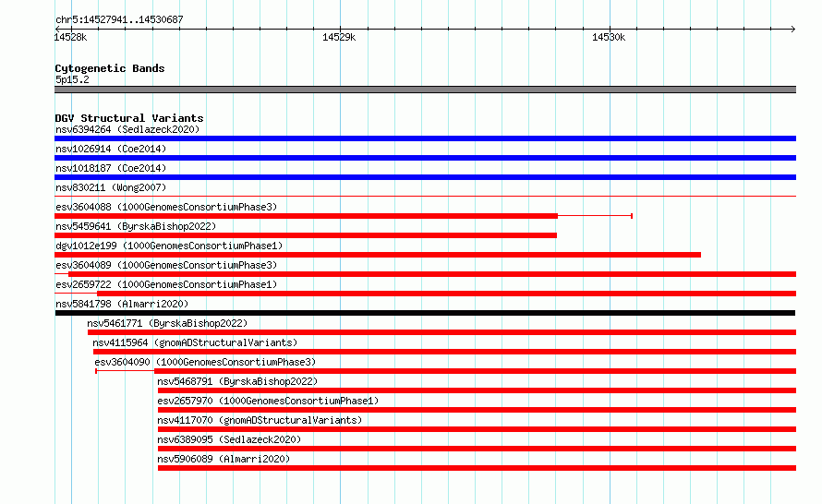Select the red bar under esv2657970

tap(477, 410)
